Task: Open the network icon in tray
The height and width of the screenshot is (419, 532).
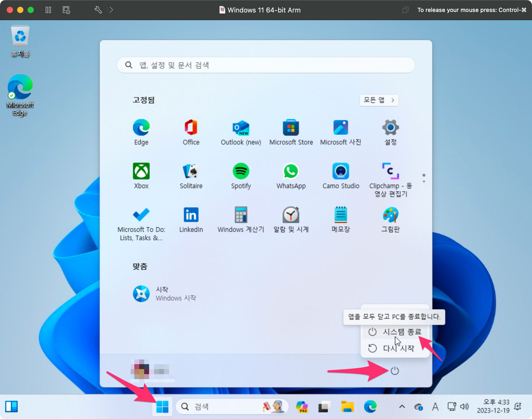Action: point(452,407)
